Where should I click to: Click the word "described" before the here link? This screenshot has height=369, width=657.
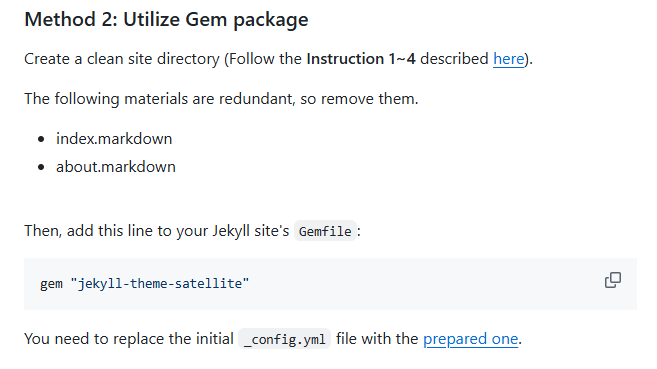tap(454, 59)
